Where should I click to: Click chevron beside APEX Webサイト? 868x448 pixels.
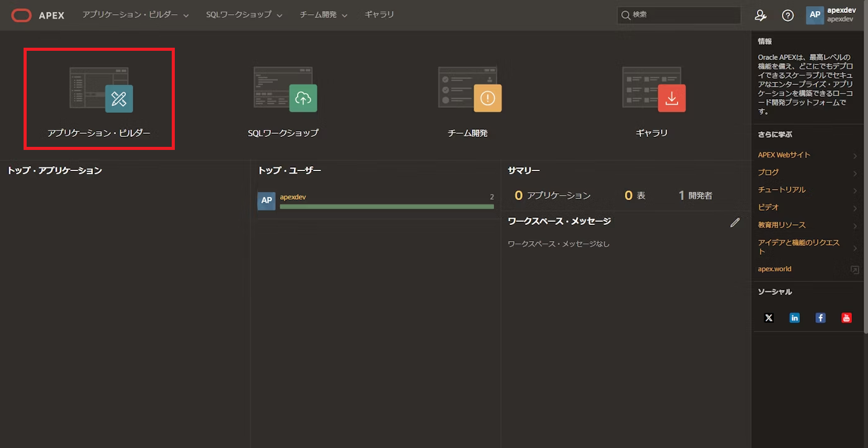click(x=855, y=156)
